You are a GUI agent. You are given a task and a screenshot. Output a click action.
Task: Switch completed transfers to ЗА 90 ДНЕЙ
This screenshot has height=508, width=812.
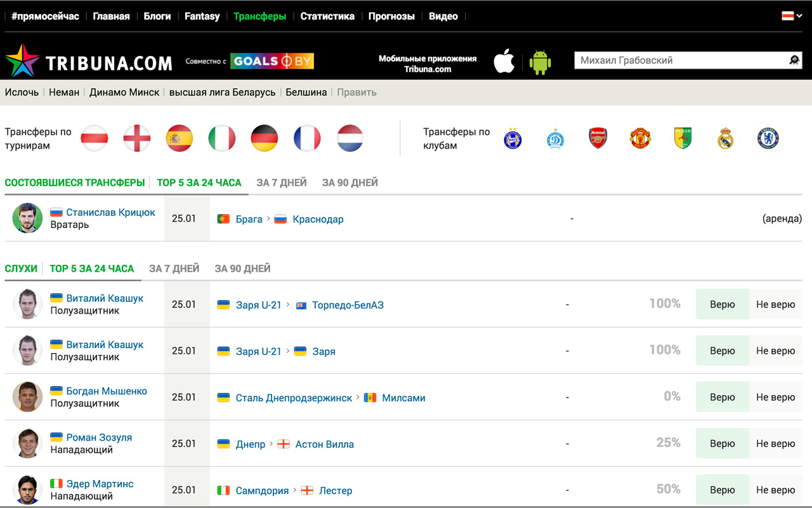click(x=350, y=182)
